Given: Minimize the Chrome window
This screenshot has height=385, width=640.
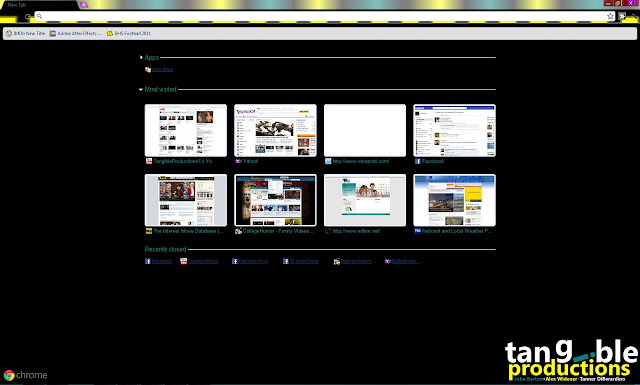Looking at the screenshot, I should pos(609,3).
